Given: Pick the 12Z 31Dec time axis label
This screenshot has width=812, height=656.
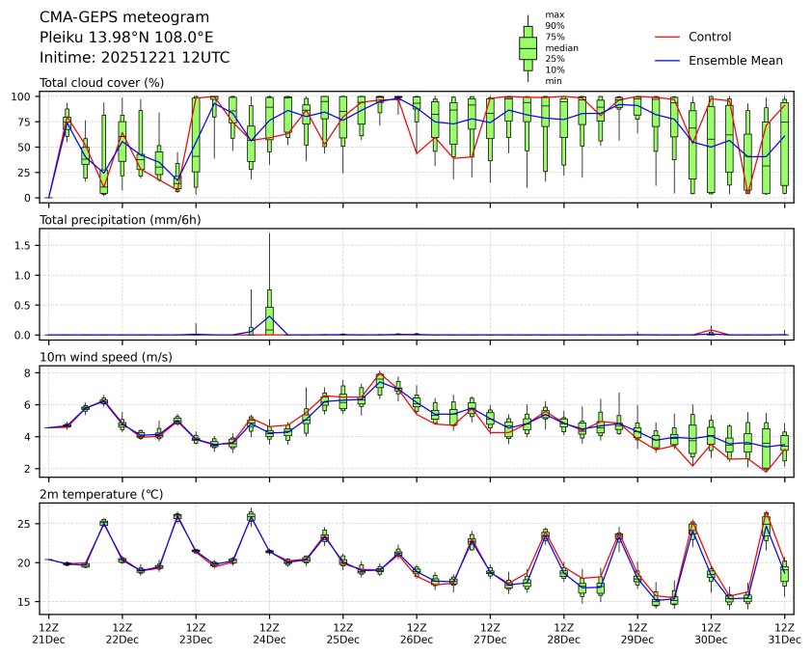Looking at the screenshot, I should [x=784, y=632].
